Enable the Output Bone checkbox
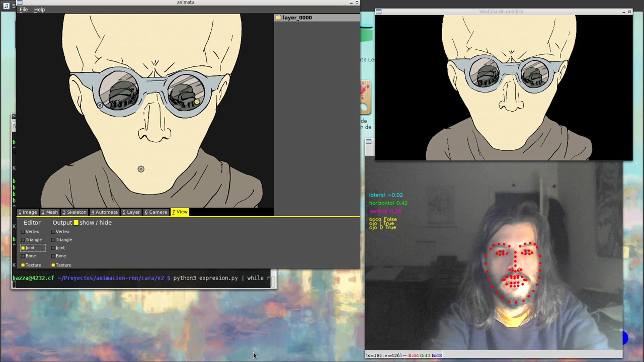 pos(53,256)
